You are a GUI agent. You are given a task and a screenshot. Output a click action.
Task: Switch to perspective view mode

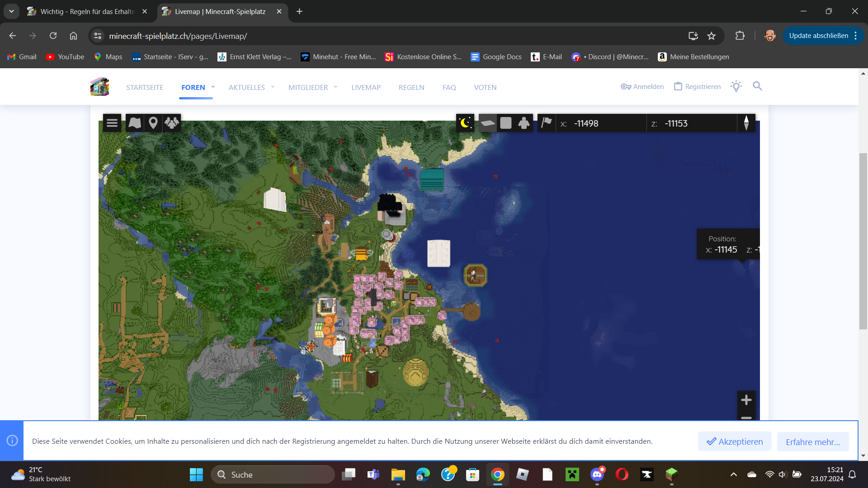(487, 123)
